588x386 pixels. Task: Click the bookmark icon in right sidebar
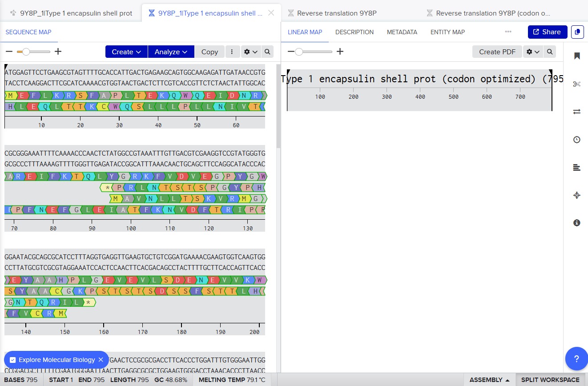pyautogui.click(x=577, y=56)
